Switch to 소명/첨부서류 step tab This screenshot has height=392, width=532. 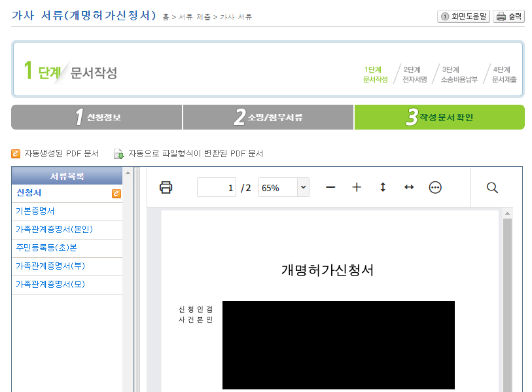tap(268, 117)
